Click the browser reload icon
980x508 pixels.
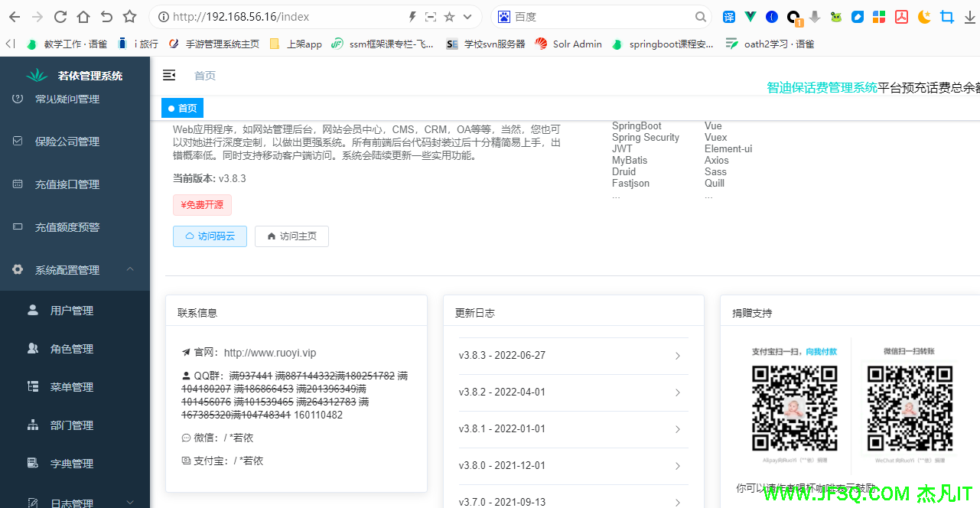[60, 17]
